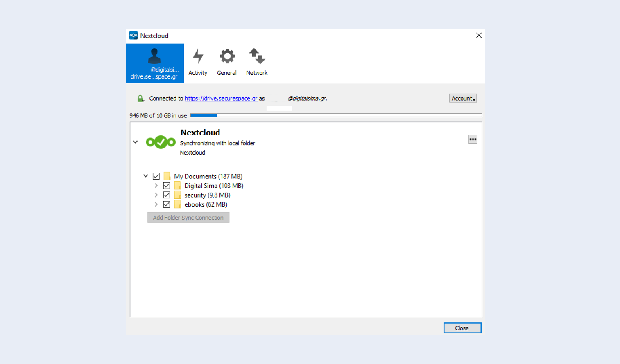Click the Nextcloud bold folder title
620x364 pixels.
(x=200, y=133)
